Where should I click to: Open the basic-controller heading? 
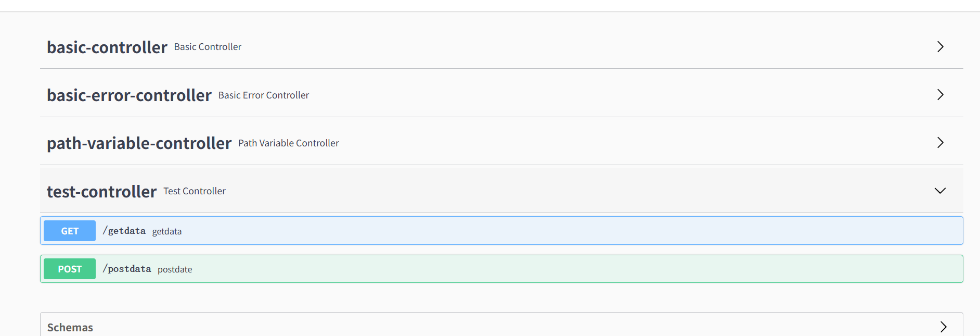(x=107, y=47)
